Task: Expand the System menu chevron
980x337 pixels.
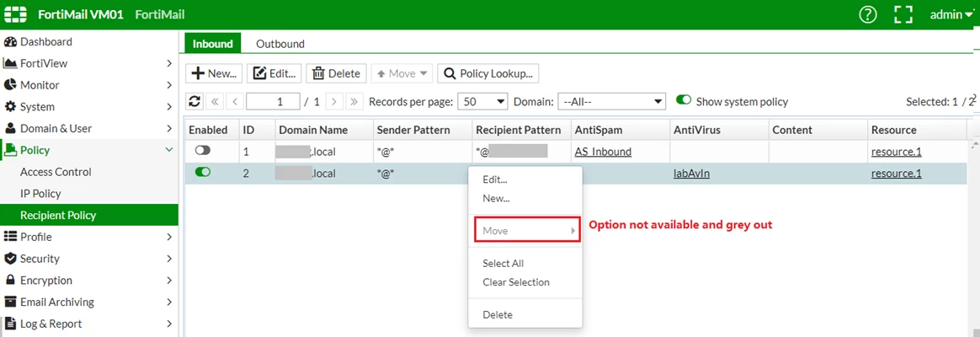Action: [x=169, y=107]
